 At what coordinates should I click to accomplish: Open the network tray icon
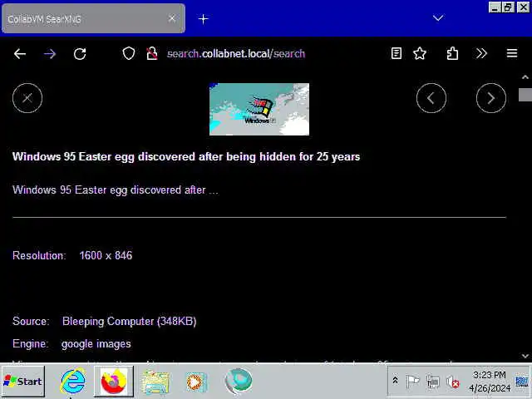pyautogui.click(x=433, y=382)
